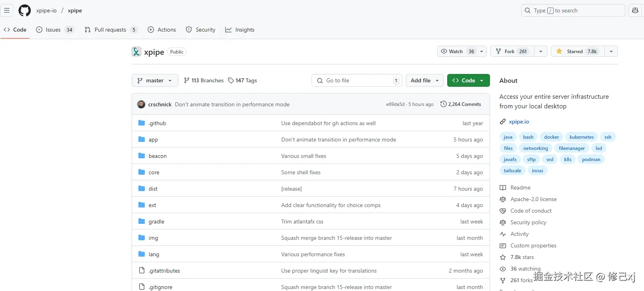Click the xpipe repository avatar icon
The width and height of the screenshot is (644, 291).
(136, 52)
